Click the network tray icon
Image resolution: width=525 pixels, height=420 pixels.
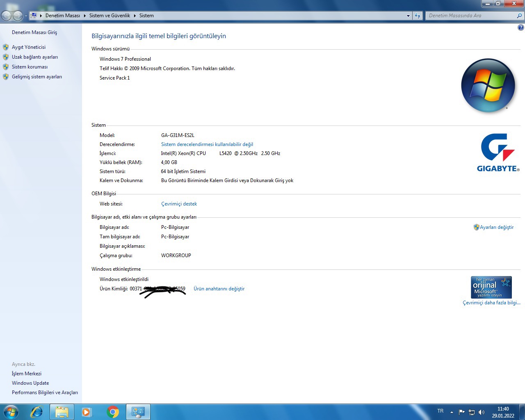[x=472, y=412]
